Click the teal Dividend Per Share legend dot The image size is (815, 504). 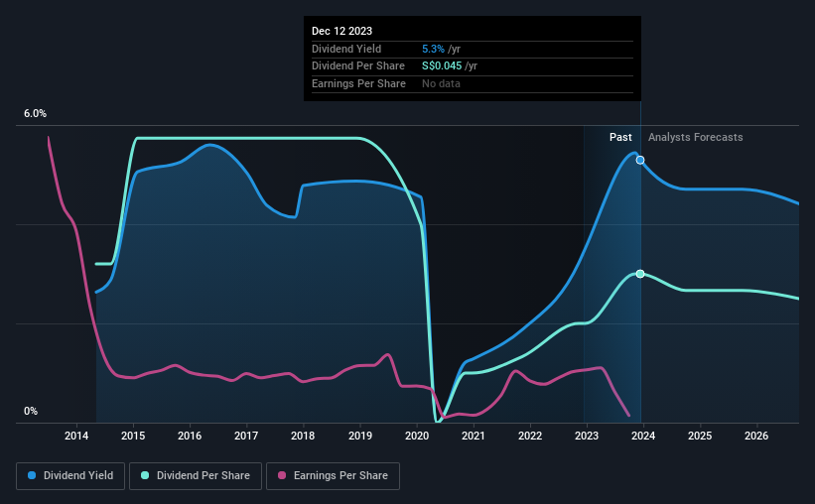click(x=145, y=475)
